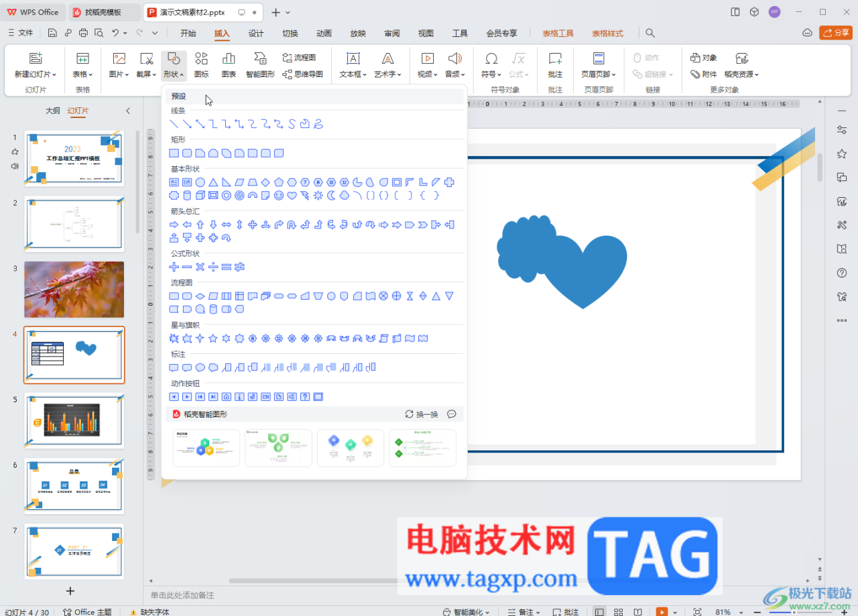858x616 pixels.
Task: Insert the help question-mark action button
Action: tap(305, 397)
